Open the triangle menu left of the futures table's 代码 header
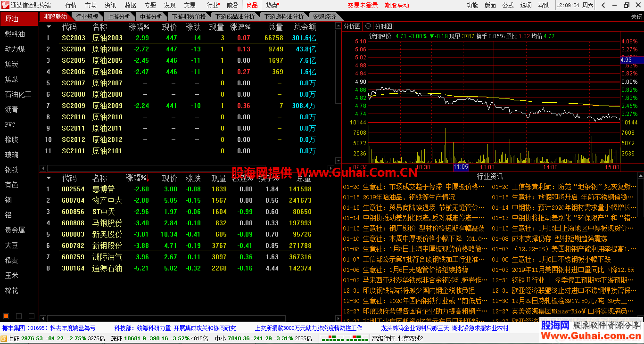The height and width of the screenshot is (344, 644). (48, 27)
